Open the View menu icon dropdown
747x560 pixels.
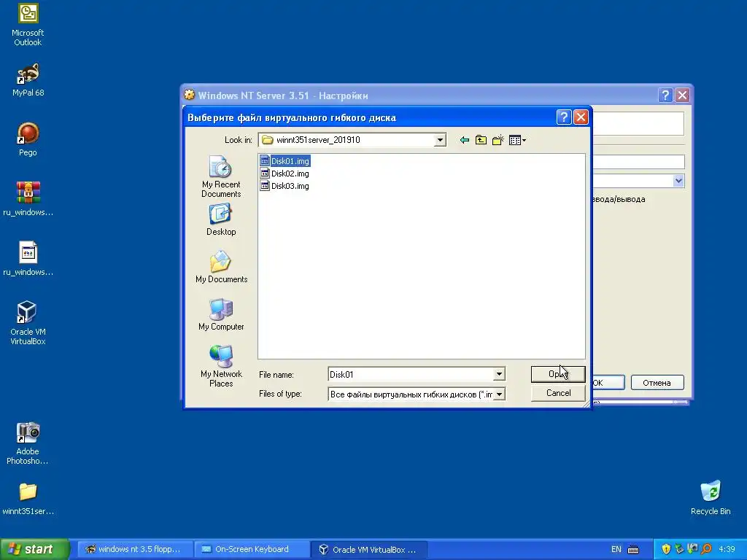click(x=517, y=140)
